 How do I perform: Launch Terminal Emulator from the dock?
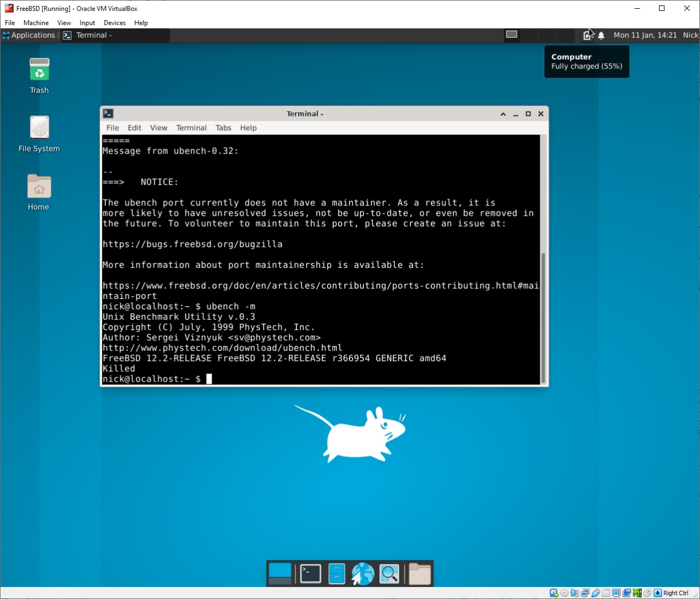(x=311, y=574)
